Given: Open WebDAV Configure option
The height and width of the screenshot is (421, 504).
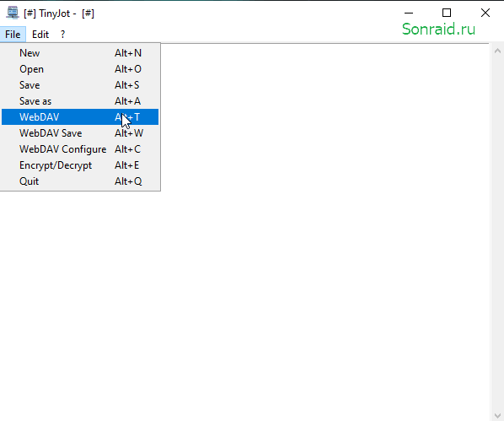Looking at the screenshot, I should [80, 149].
